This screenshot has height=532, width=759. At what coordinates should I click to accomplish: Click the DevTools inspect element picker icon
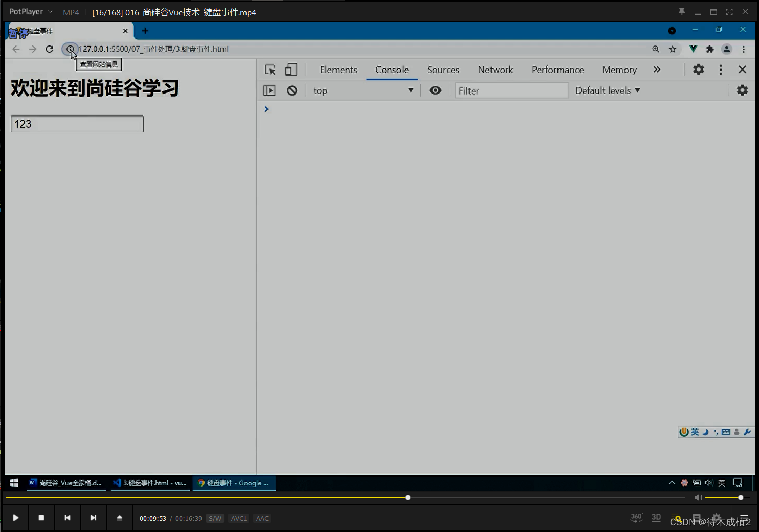click(x=270, y=70)
